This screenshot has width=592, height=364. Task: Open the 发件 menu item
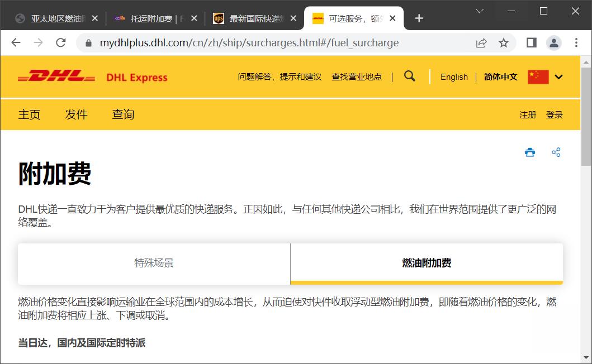coord(76,114)
